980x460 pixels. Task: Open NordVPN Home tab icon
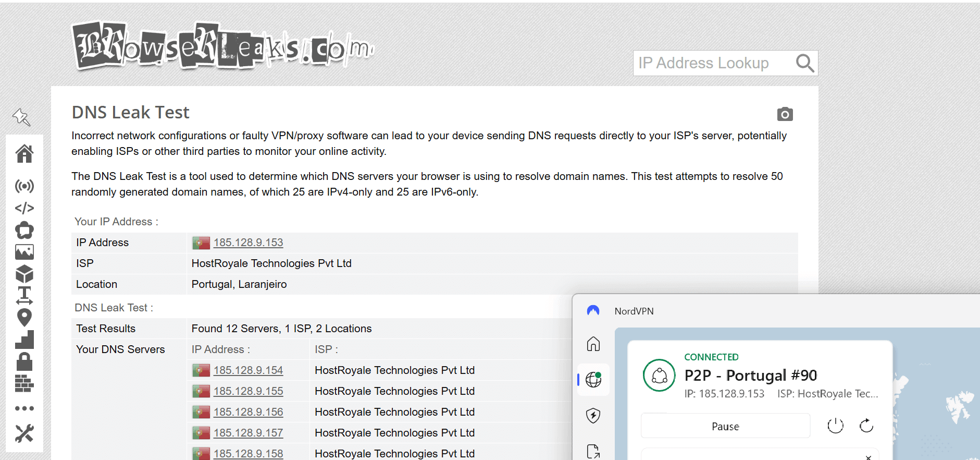(x=593, y=344)
